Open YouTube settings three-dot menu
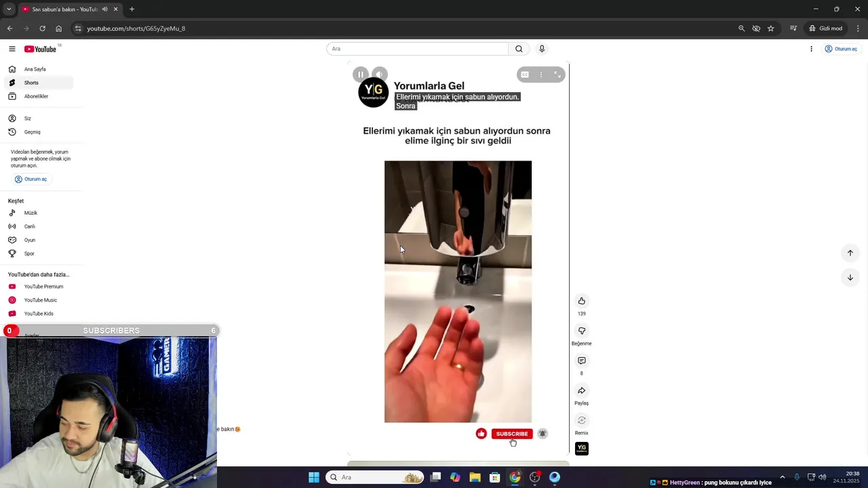Image resolution: width=868 pixels, height=488 pixels. coord(811,49)
